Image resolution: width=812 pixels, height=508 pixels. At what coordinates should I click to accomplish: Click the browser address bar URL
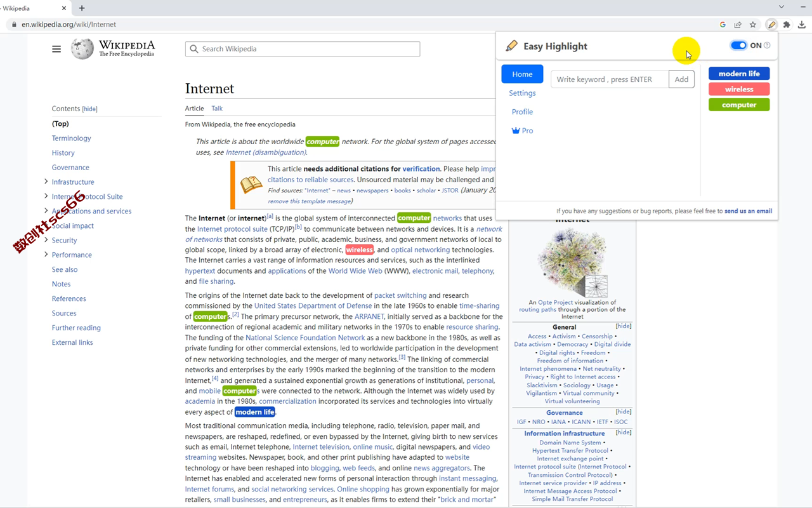coord(69,25)
